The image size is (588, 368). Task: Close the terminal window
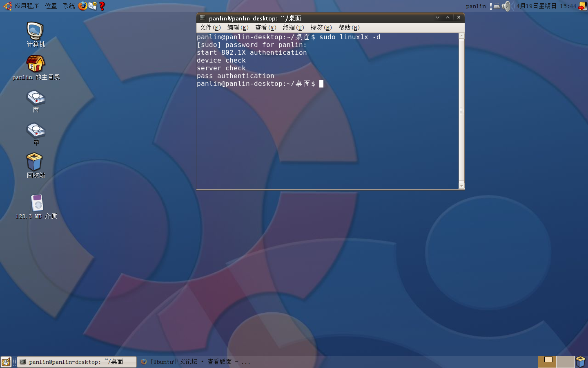click(459, 18)
